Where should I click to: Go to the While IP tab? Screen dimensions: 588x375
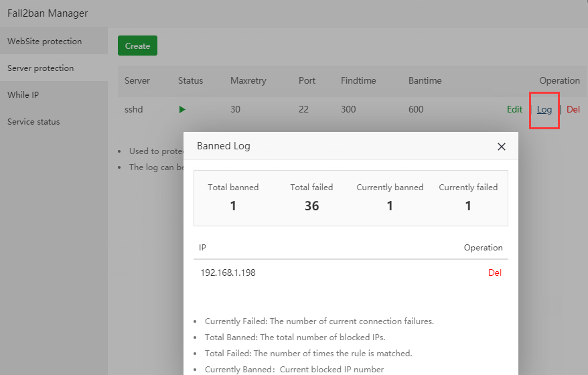(x=23, y=95)
